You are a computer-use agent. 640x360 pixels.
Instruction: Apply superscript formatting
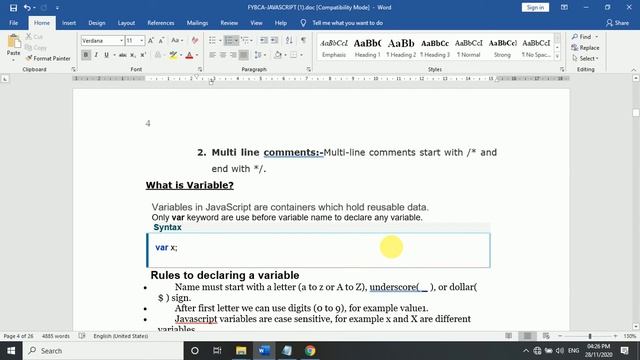143,55
